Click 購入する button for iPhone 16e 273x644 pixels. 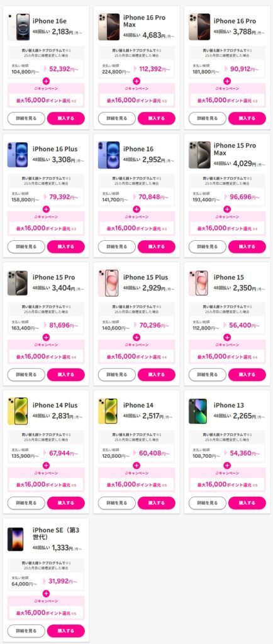[65, 118]
